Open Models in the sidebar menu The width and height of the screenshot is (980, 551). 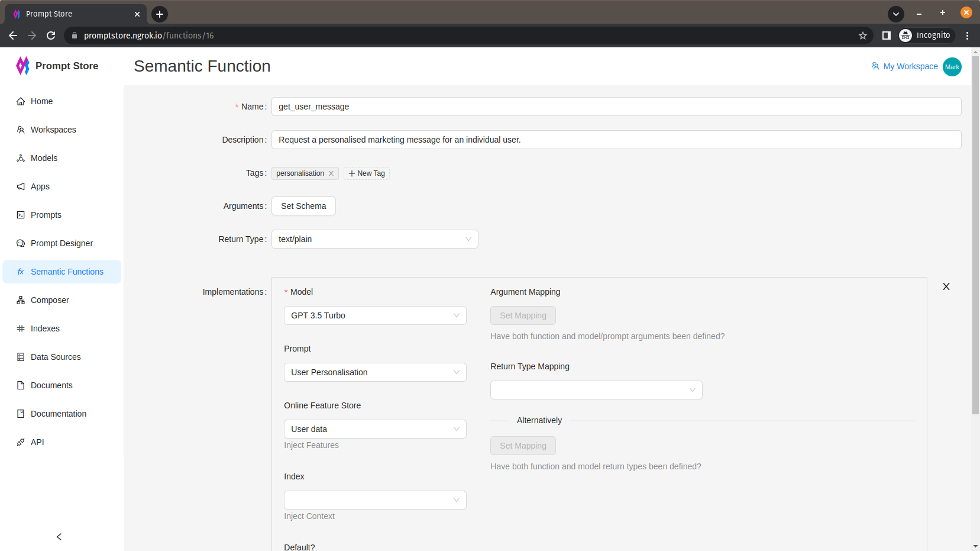[x=62, y=158]
